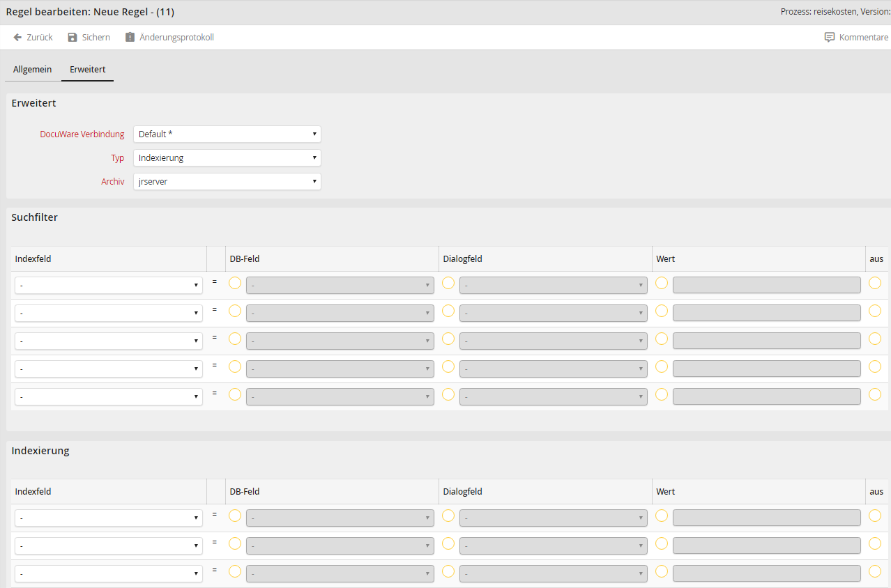Select Wert radio in second Indexierung row
Viewport: 891px width, 588px height.
coord(662,543)
